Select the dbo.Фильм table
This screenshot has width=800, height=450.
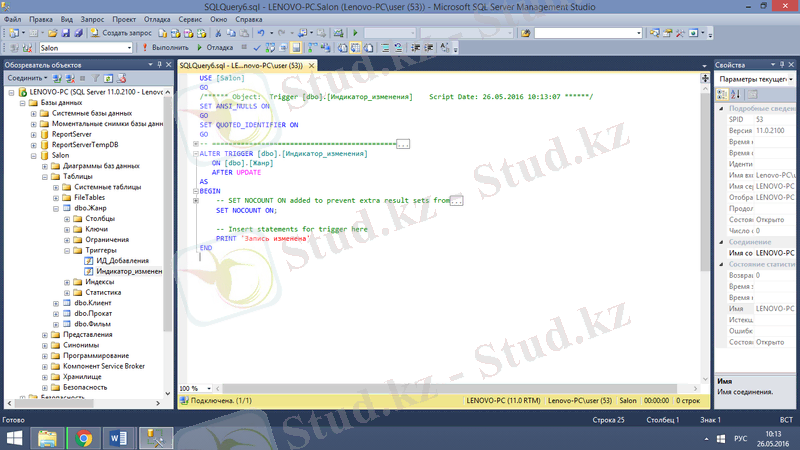[x=87, y=324]
